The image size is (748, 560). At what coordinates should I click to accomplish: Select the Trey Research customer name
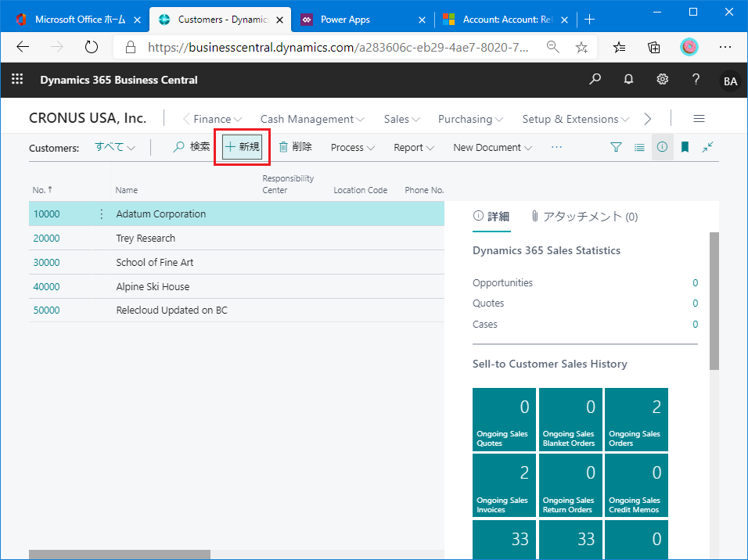[146, 239]
